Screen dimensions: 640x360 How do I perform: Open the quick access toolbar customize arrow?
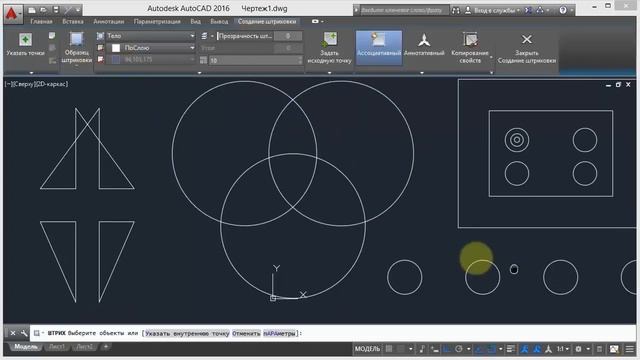pos(78,10)
